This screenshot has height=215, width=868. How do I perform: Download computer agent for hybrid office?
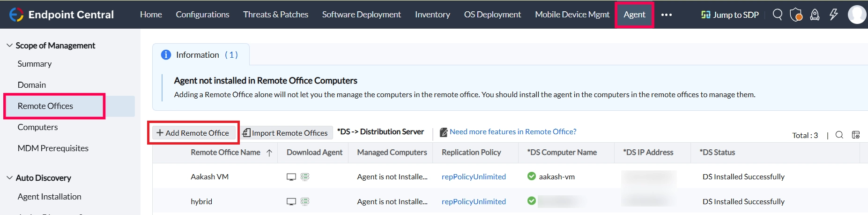tap(291, 201)
